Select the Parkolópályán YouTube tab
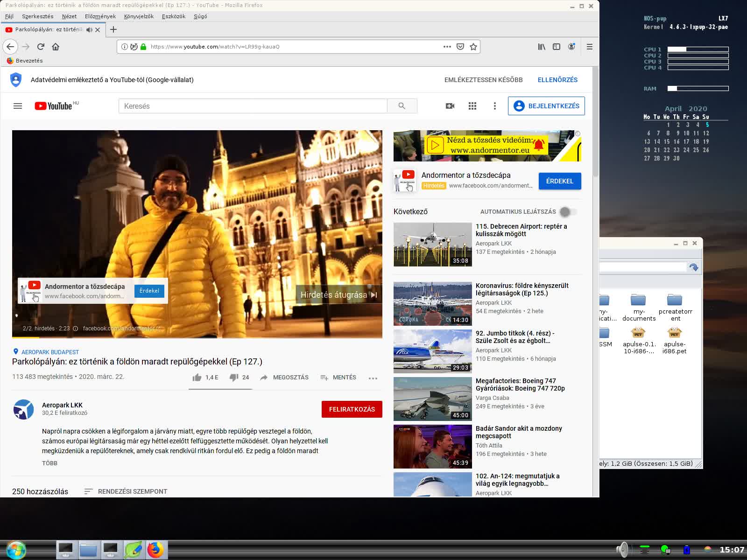This screenshot has width=747, height=560. (49, 29)
